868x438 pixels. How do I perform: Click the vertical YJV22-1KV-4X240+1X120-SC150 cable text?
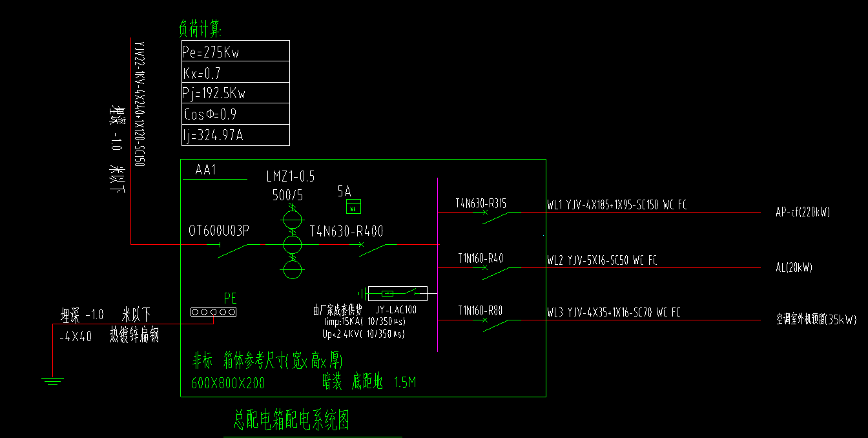click(139, 103)
